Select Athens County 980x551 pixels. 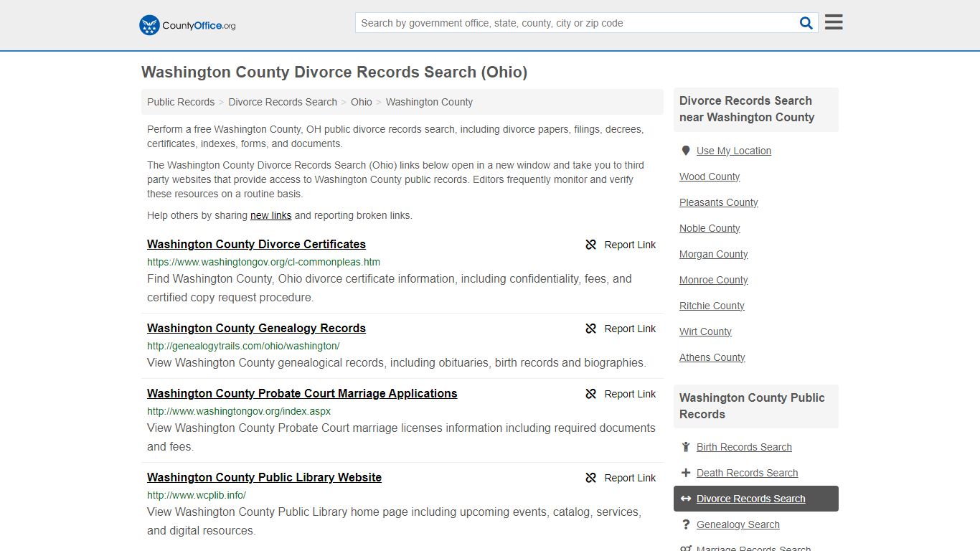712,357
